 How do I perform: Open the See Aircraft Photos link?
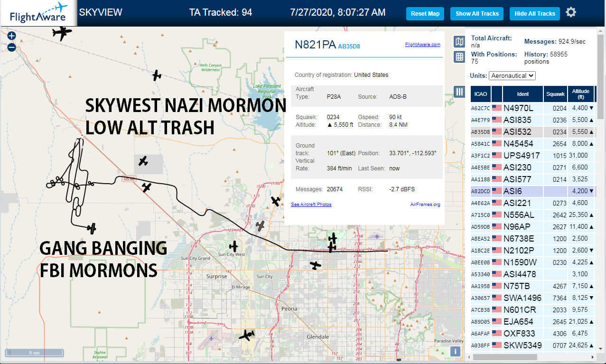tap(311, 205)
